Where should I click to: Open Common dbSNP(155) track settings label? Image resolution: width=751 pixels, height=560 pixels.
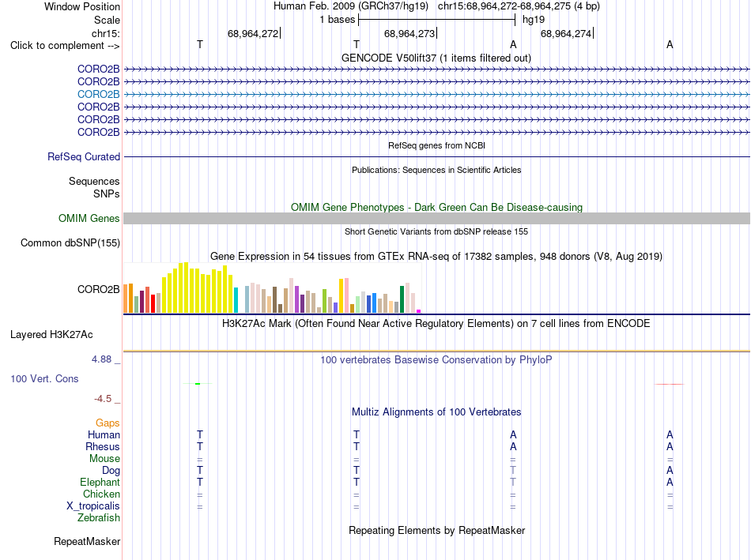click(x=70, y=243)
